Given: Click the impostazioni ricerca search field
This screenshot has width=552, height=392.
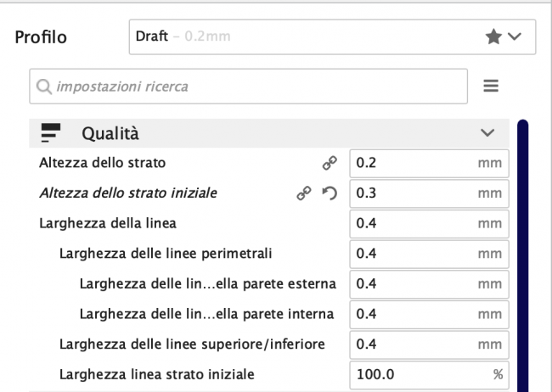Looking at the screenshot, I should coord(255,87).
